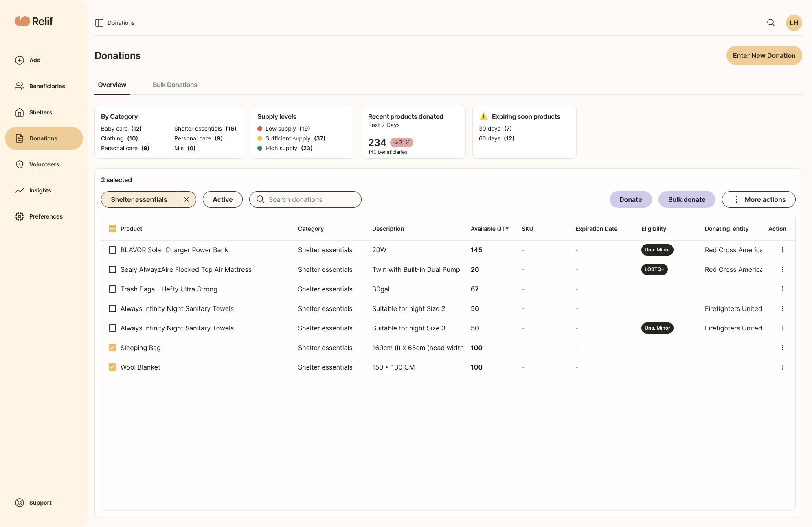This screenshot has height=527, width=812.
Task: Switch to the Bulk Donations tab
Action: tap(175, 85)
